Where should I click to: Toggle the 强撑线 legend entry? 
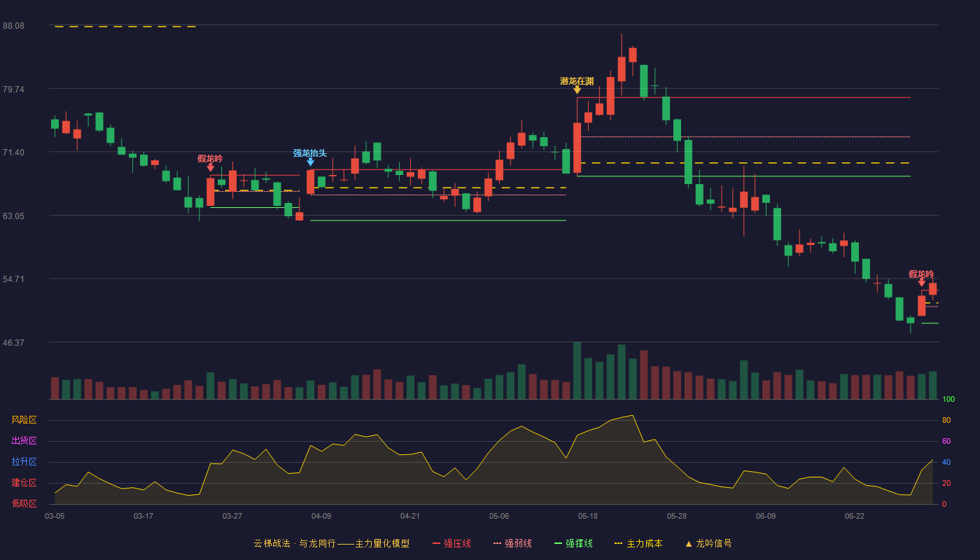click(x=573, y=543)
